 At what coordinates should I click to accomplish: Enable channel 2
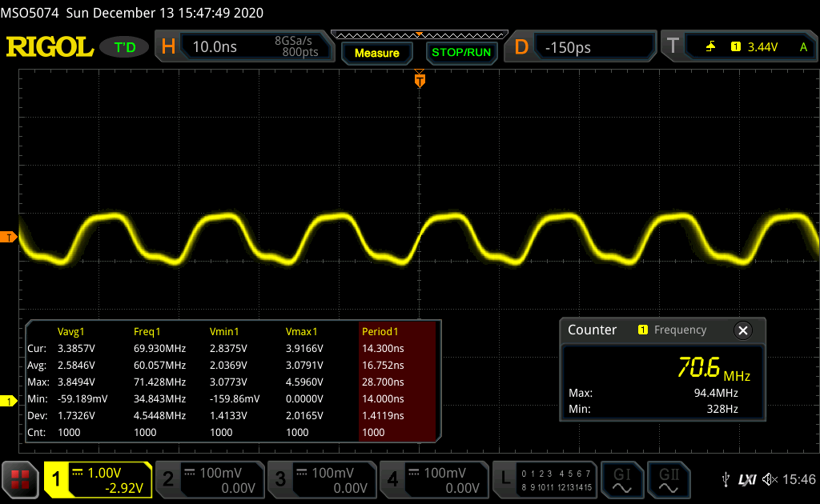coord(208,479)
